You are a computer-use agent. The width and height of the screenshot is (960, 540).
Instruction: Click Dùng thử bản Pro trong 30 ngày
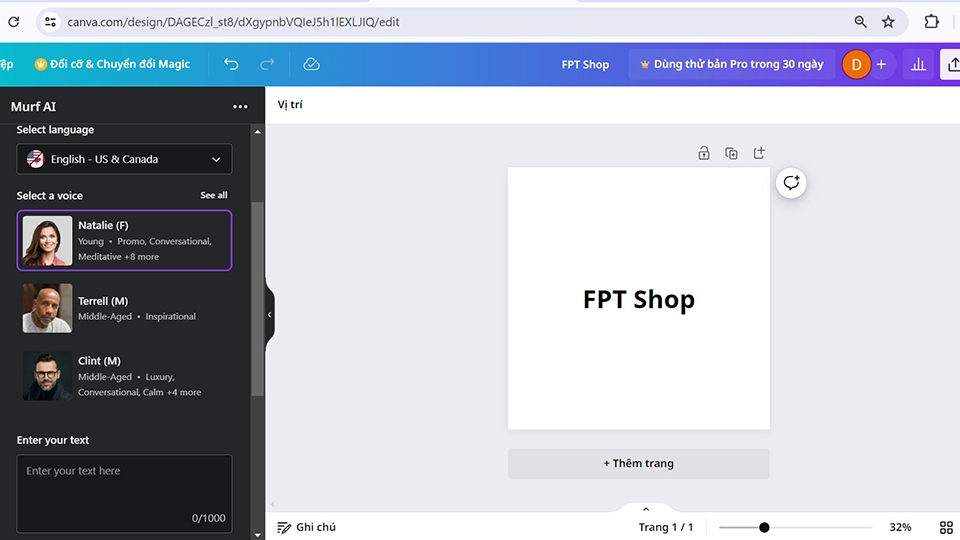(732, 64)
